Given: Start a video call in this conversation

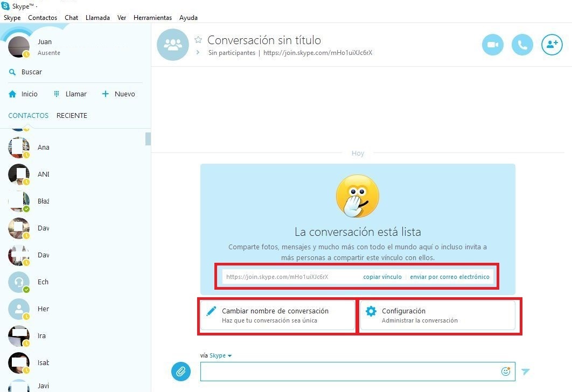Looking at the screenshot, I should click(x=492, y=45).
